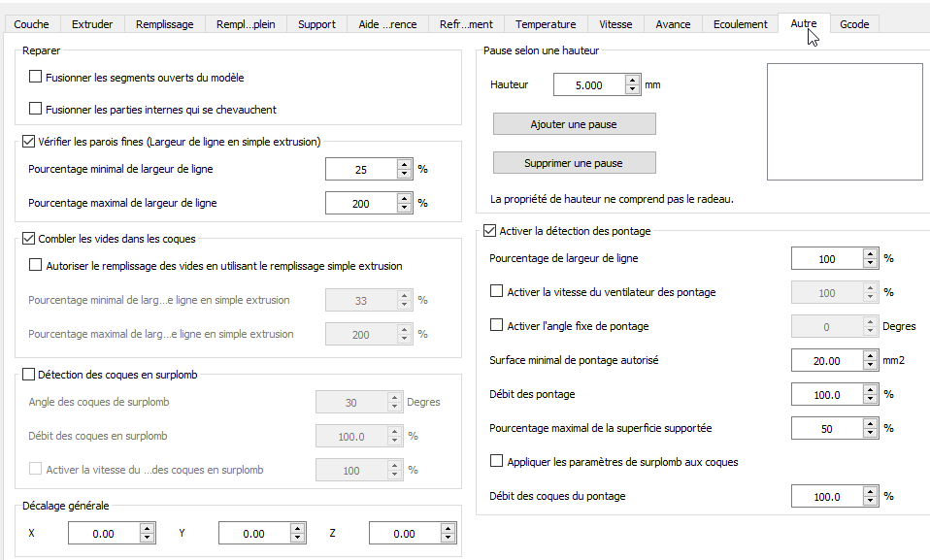Increase the Débit des pontage value

pos(870,389)
